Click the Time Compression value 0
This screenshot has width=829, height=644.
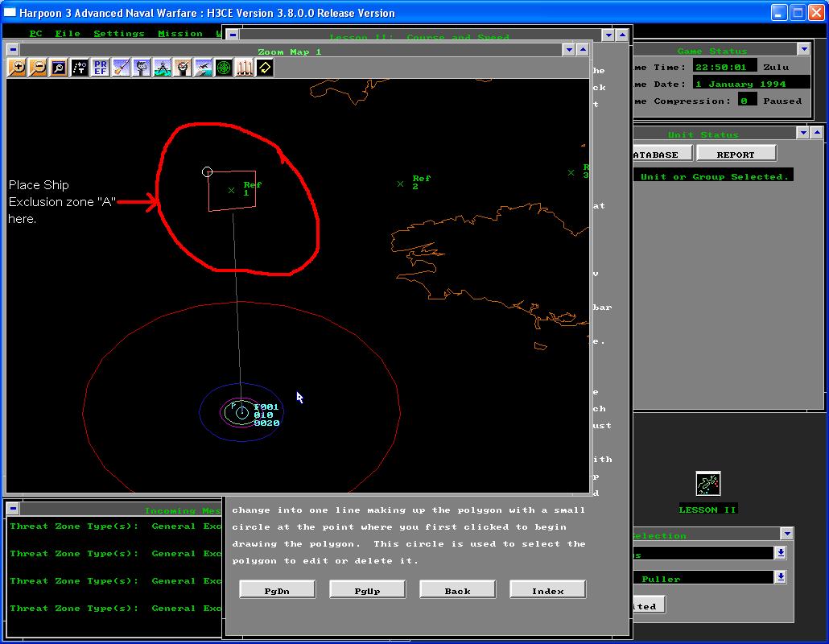tap(747, 101)
